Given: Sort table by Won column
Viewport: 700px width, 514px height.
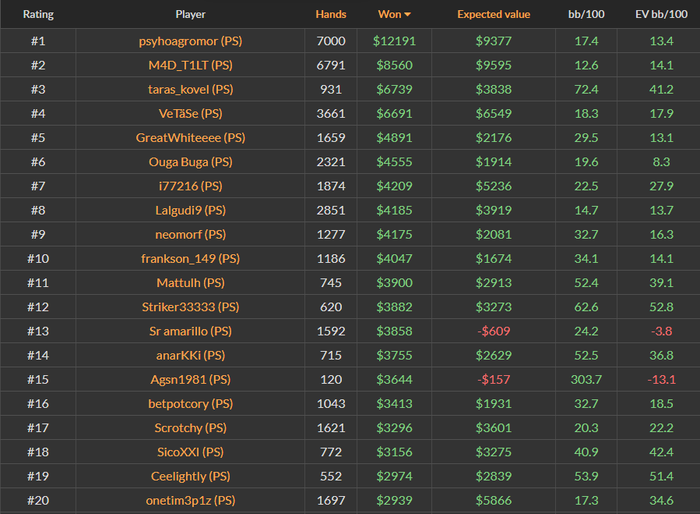Looking at the screenshot, I should click(x=390, y=15).
